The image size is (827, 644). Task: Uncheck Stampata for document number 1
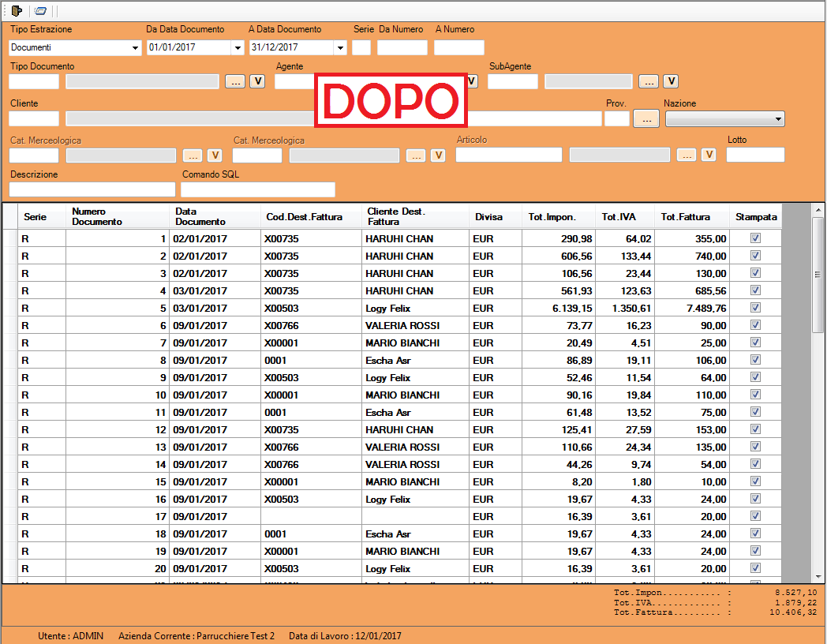point(755,238)
